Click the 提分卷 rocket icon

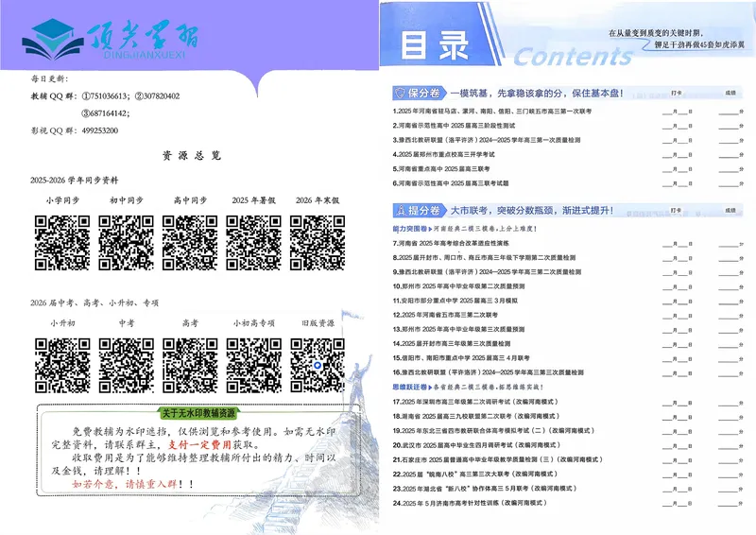coord(400,211)
